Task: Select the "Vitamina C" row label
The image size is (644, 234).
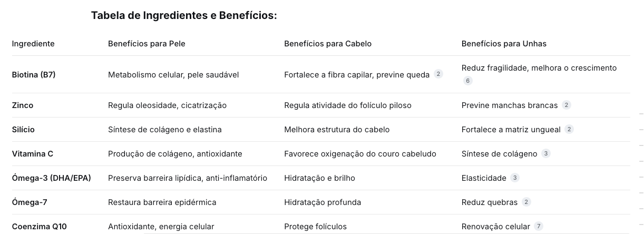Action: [33, 154]
